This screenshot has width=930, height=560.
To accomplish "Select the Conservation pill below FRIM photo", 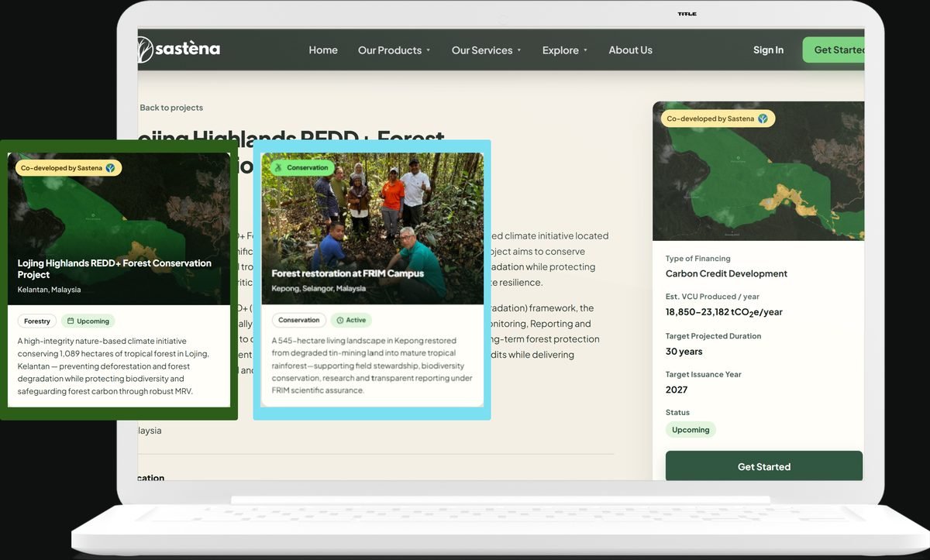I will [299, 320].
